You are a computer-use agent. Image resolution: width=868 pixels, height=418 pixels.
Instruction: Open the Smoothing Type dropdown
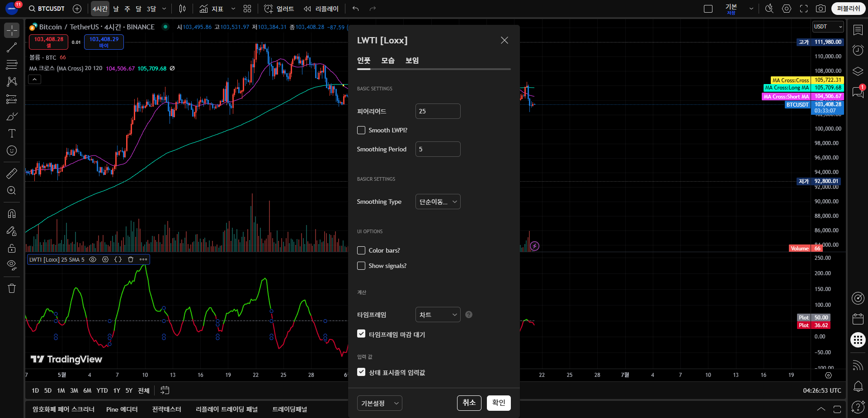click(x=438, y=202)
